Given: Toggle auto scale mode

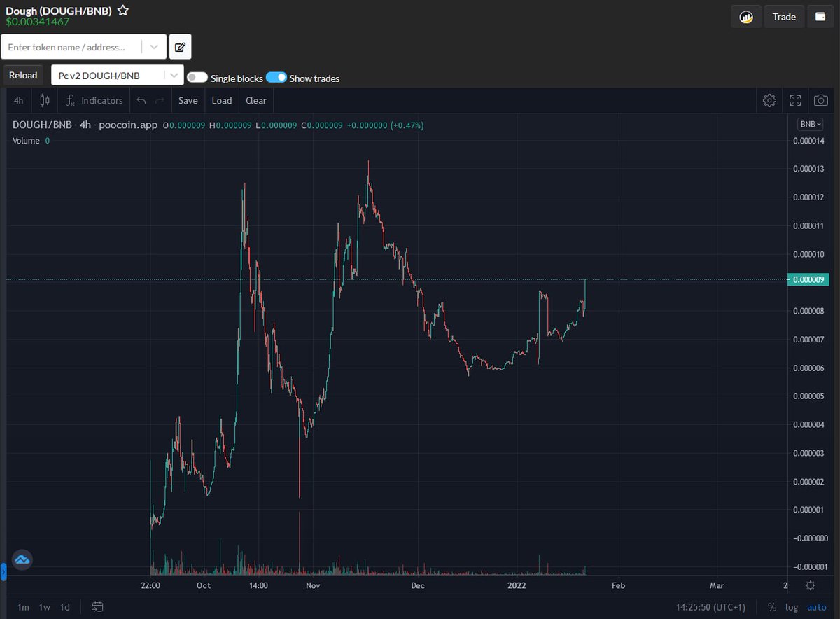Looking at the screenshot, I should (816, 607).
